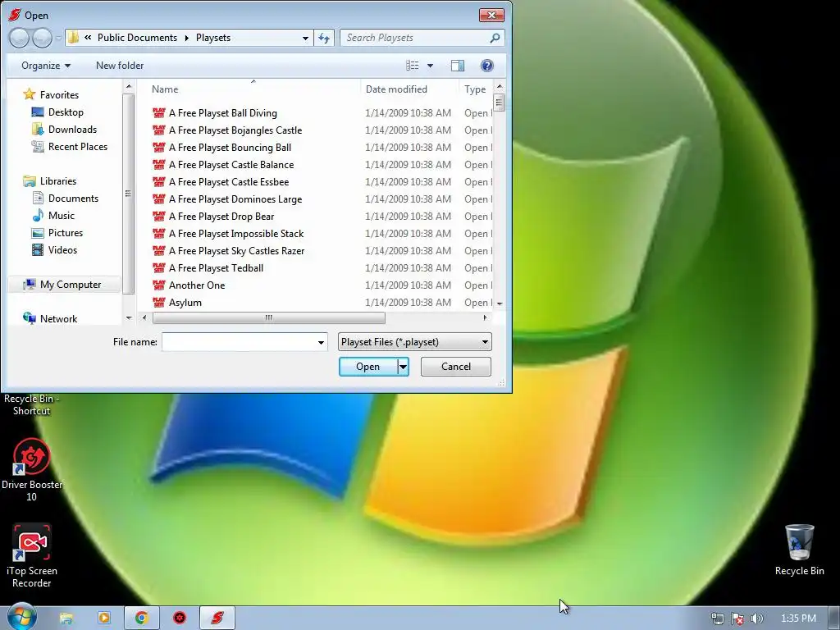
Task: Click the arrow between Public Documents and Playsets
Action: (x=186, y=38)
